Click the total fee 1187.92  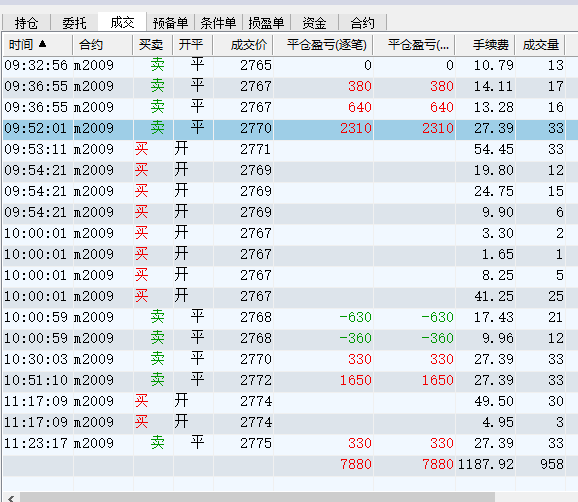click(x=485, y=465)
